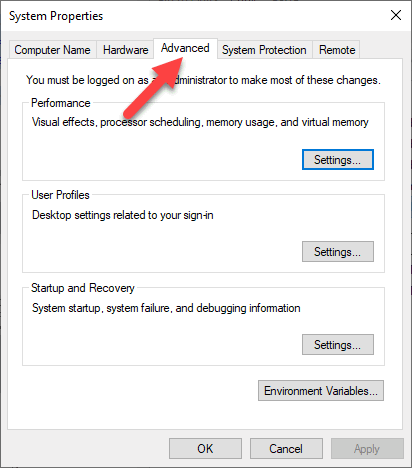412x468 pixels.
Task: Click the Startup and Recovery group label
Action: [x=83, y=288]
